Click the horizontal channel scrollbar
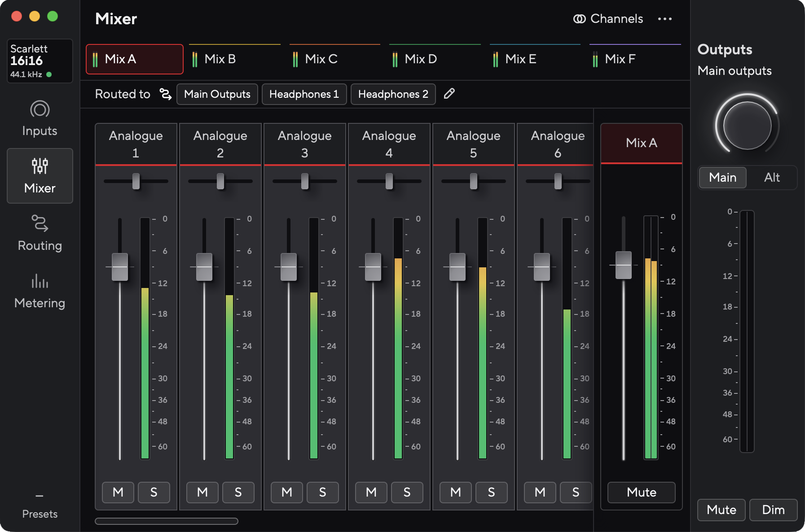 click(x=167, y=521)
